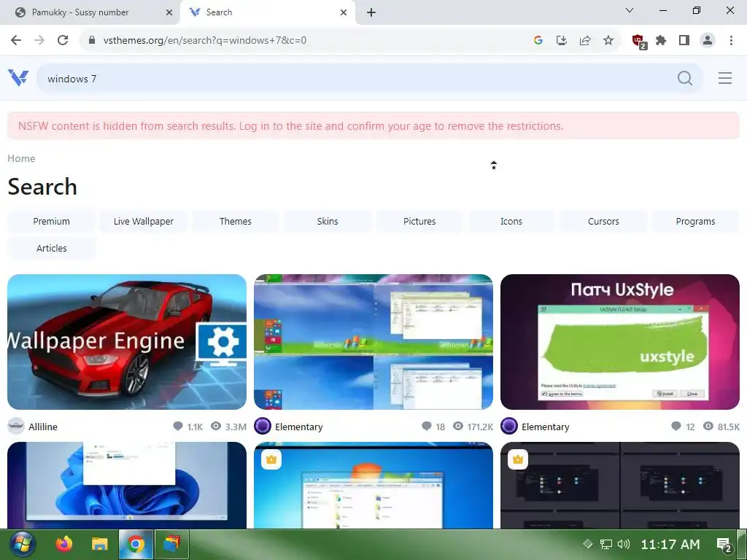Select the Search browser tab
Screen dimensions: 747x560
tap(268, 12)
